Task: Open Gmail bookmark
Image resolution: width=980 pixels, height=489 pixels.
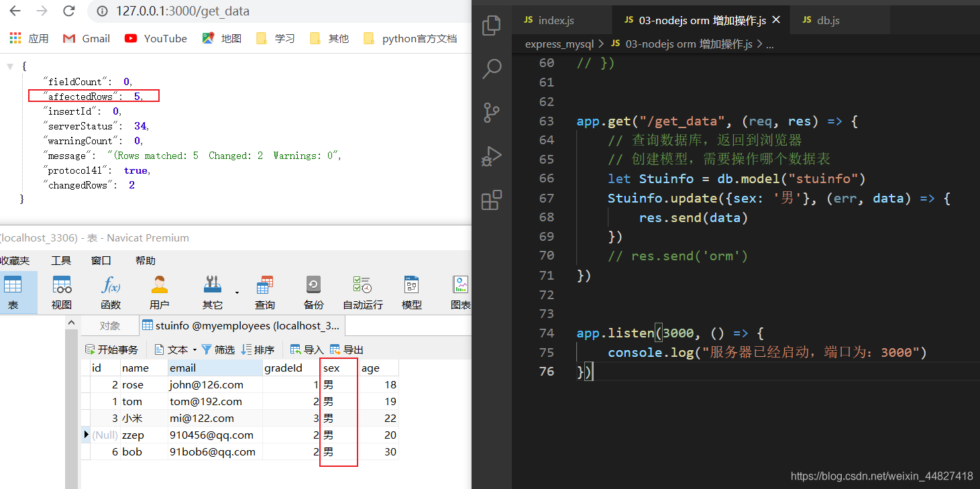Action: 87,38
